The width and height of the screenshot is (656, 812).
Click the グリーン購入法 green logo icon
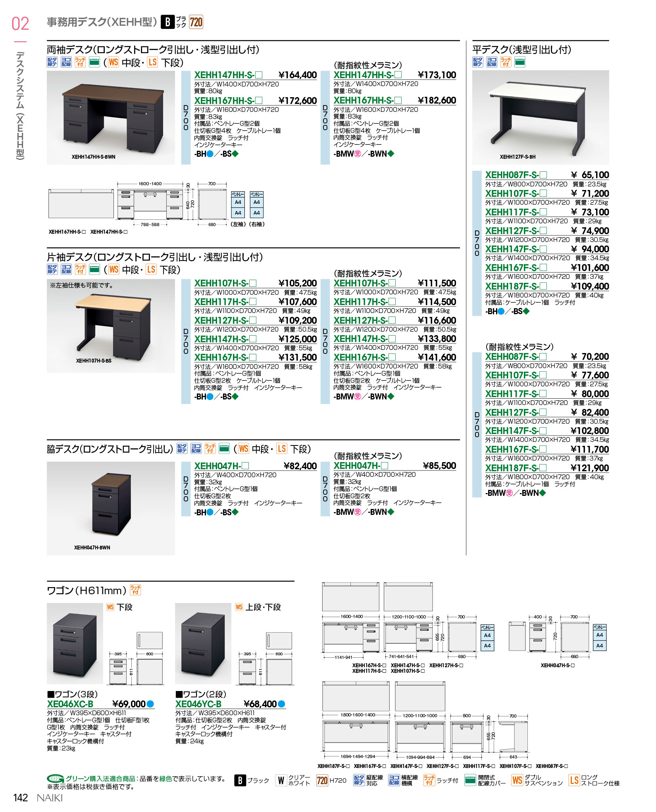click(x=55, y=779)
